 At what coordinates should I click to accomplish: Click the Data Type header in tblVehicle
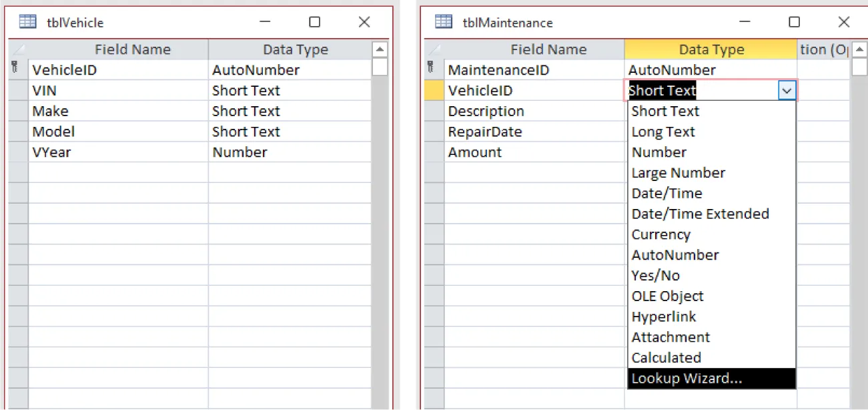[x=296, y=49]
